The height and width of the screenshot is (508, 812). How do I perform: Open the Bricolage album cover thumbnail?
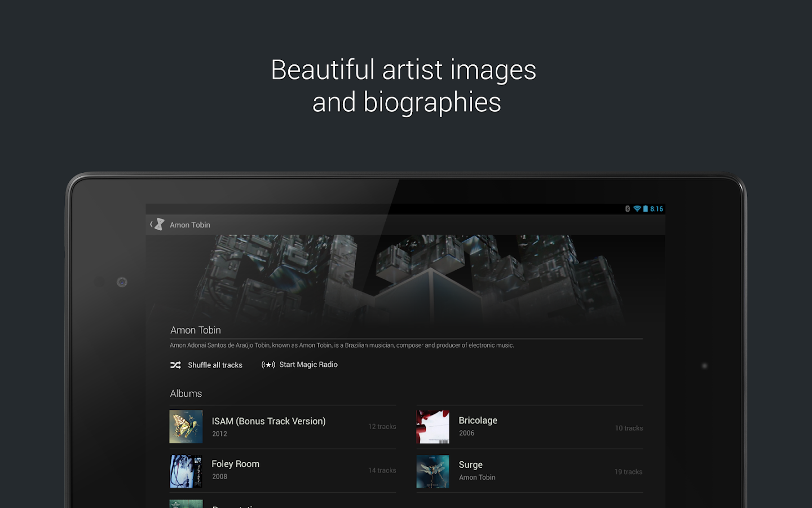point(433,427)
